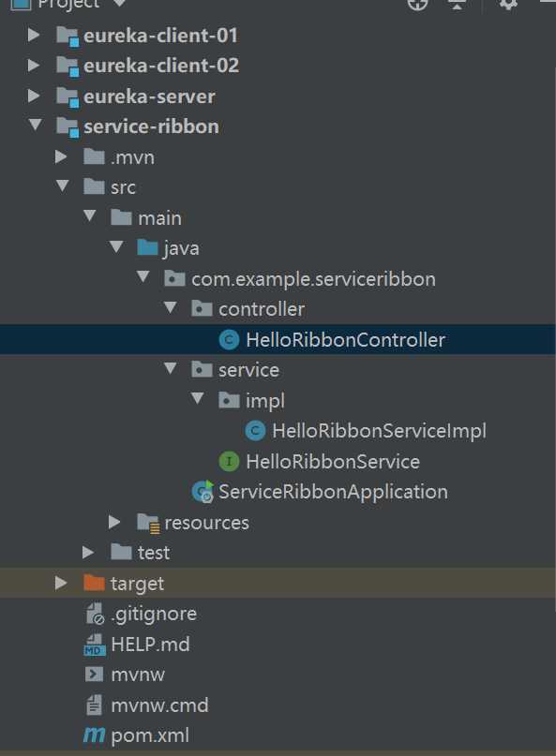556x756 pixels.
Task: Click the locate/scroll-from-source target icon
Action: tap(417, 4)
